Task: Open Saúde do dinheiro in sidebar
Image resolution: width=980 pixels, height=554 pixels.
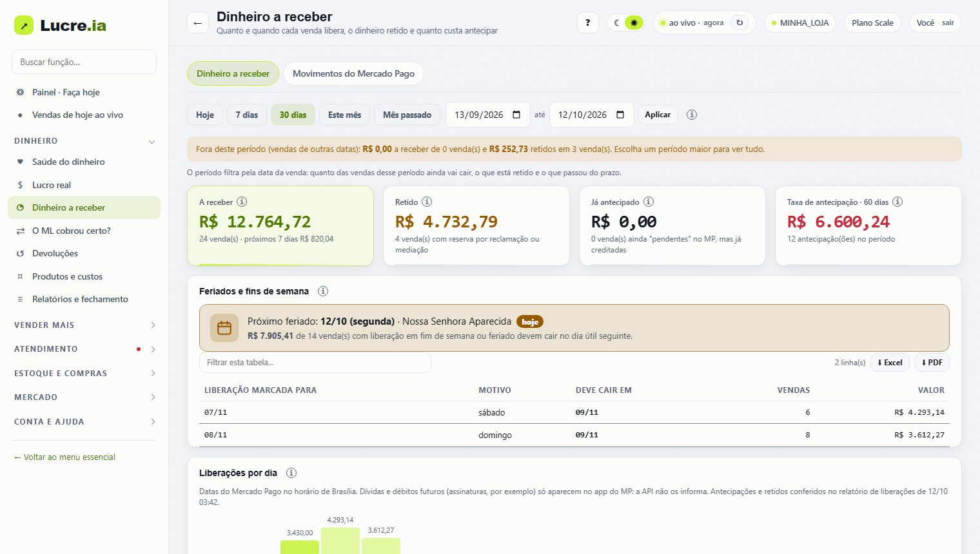Action: point(84,162)
